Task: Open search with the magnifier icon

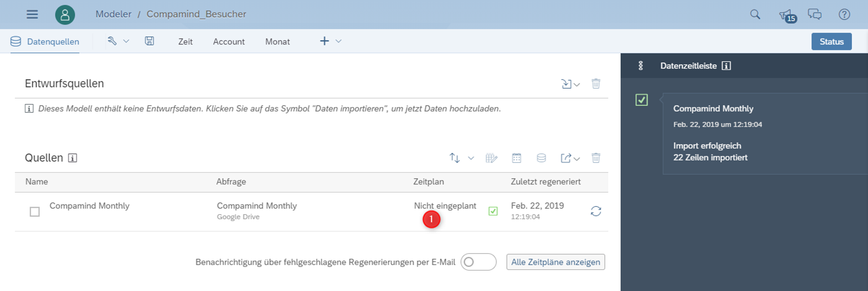Action: click(x=755, y=14)
